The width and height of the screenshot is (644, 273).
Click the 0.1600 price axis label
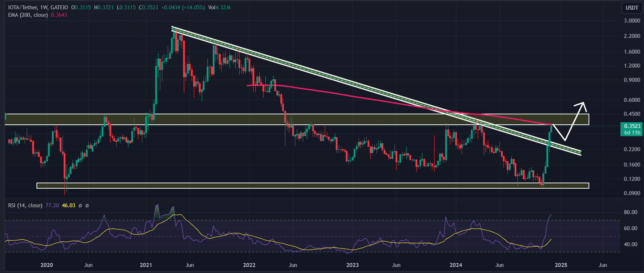click(632, 165)
